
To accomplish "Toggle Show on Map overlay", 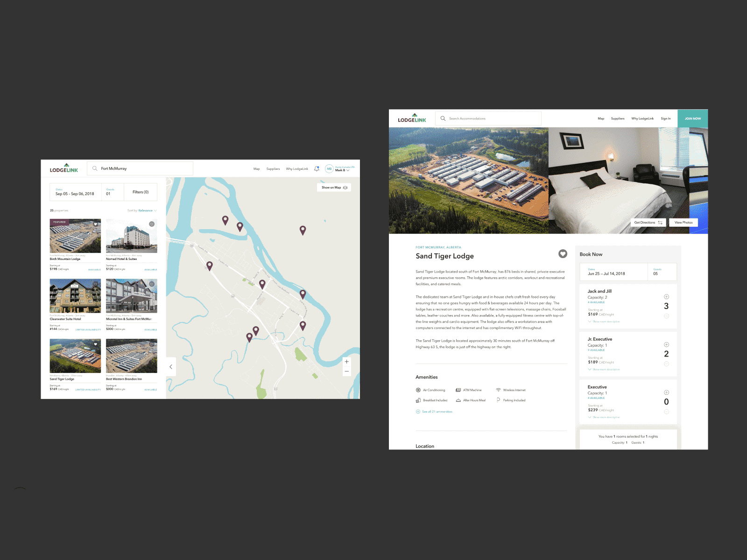I will click(333, 187).
